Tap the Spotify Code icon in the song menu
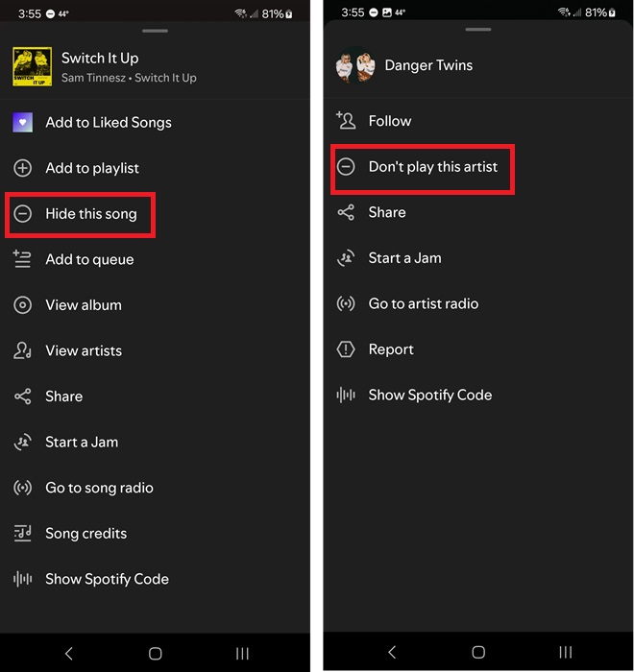The image size is (634, 672). click(22, 579)
